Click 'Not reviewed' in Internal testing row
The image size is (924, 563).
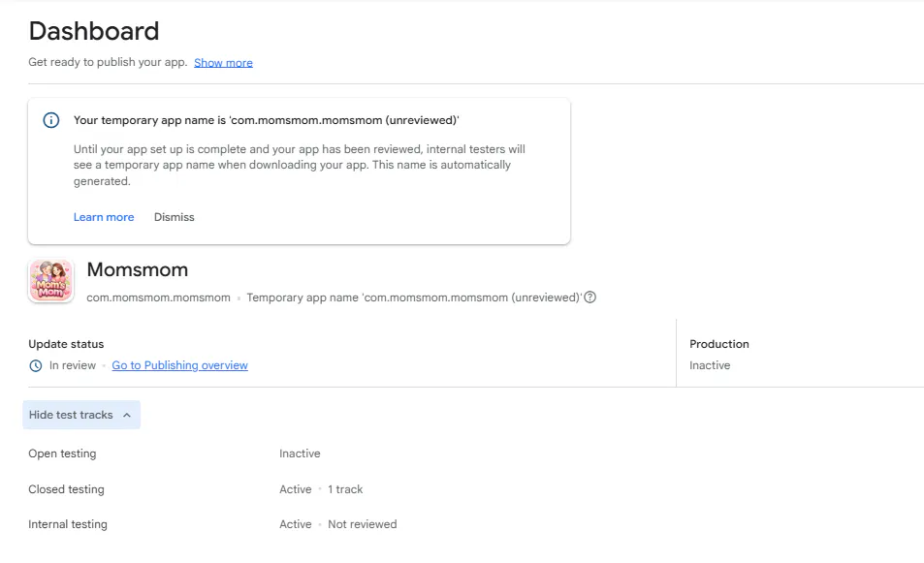363,524
